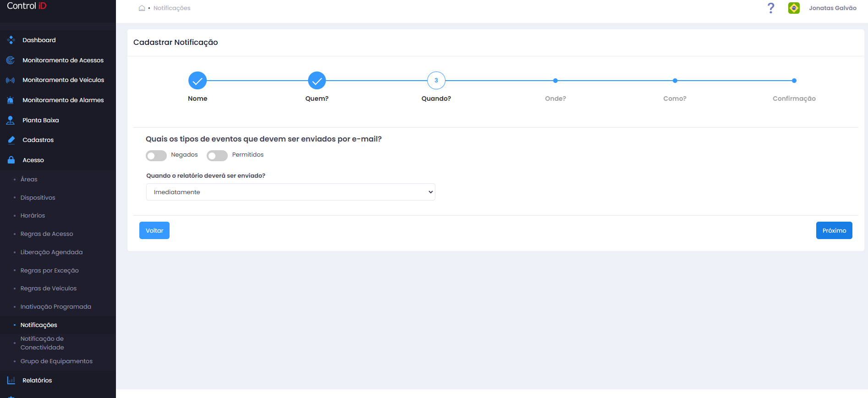
Task: Open help via the question mark icon
Action: point(771,8)
